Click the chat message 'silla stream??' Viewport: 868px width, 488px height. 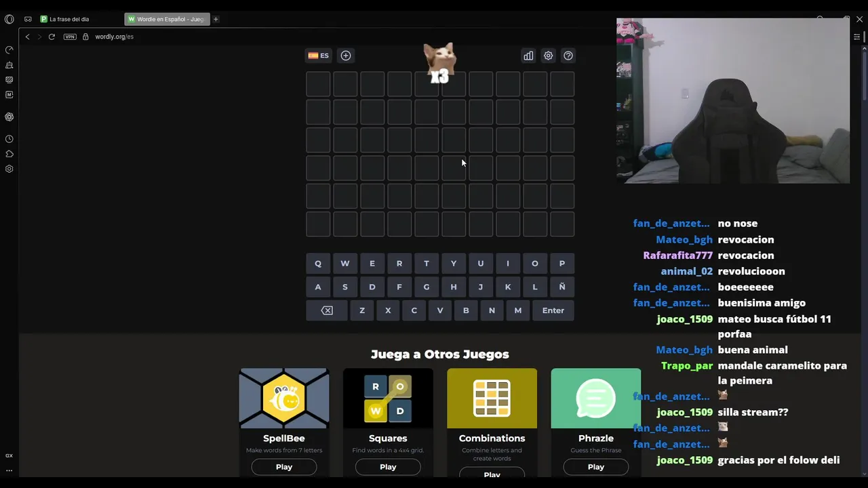click(753, 412)
